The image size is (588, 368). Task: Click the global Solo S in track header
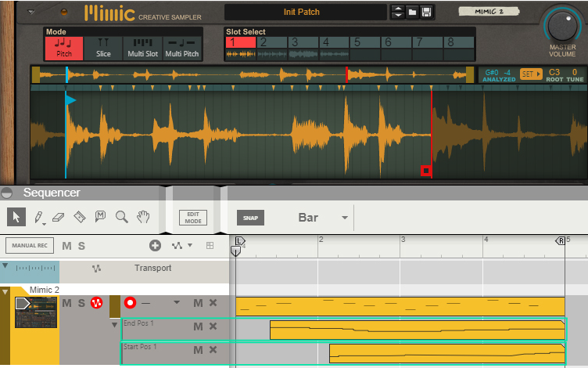[x=81, y=246]
